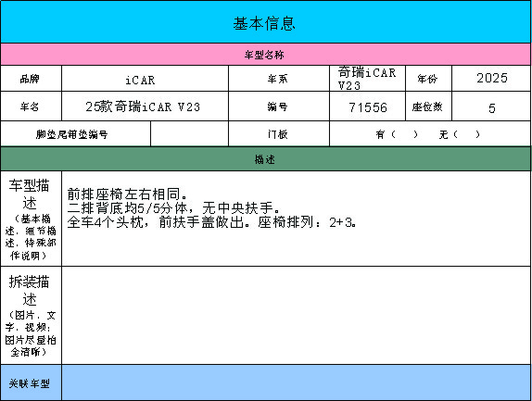Check the 有 option for 门板
This screenshot has height=401, width=532.
397,134
